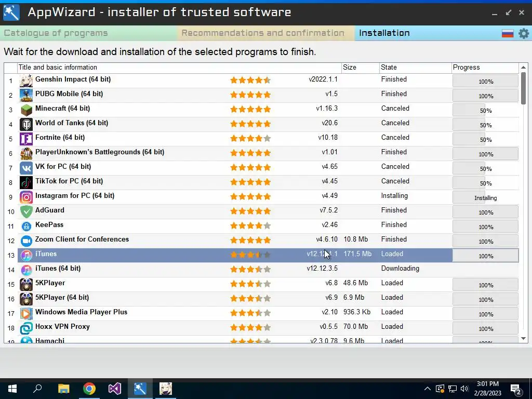
Task: Click the AdGuard shield icon
Action: coord(26,212)
